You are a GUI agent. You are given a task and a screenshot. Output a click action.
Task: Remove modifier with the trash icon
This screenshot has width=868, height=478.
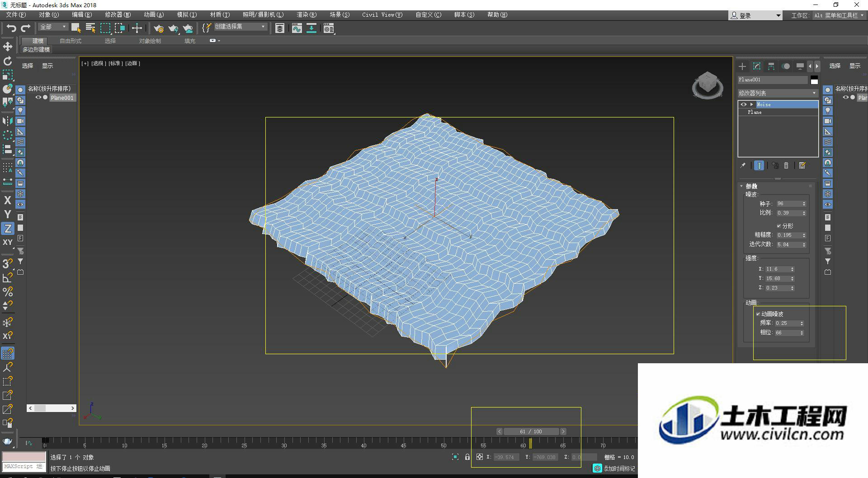click(x=786, y=165)
